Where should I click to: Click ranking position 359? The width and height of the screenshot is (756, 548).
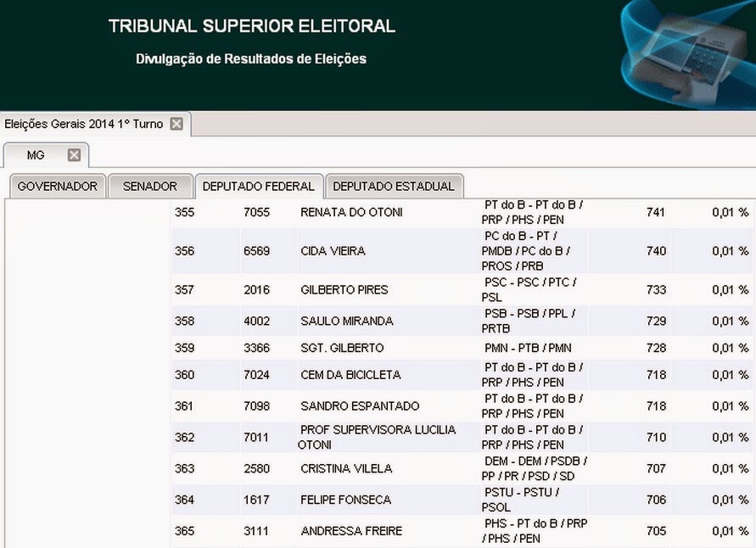(184, 348)
